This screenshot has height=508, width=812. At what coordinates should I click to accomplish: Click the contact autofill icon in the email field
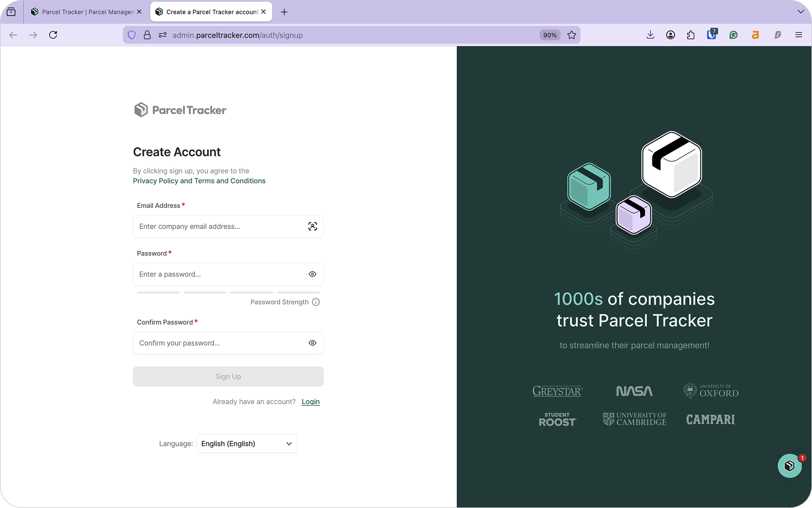click(313, 227)
